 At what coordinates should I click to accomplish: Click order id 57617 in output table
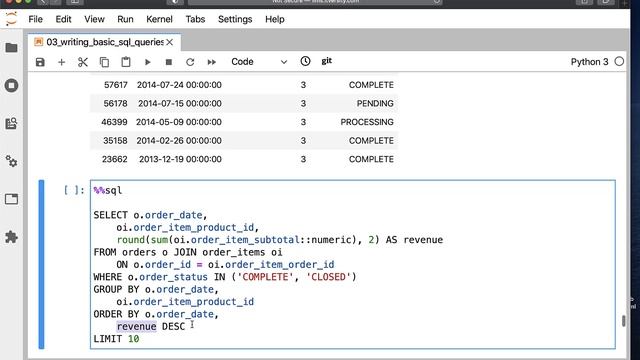116,85
